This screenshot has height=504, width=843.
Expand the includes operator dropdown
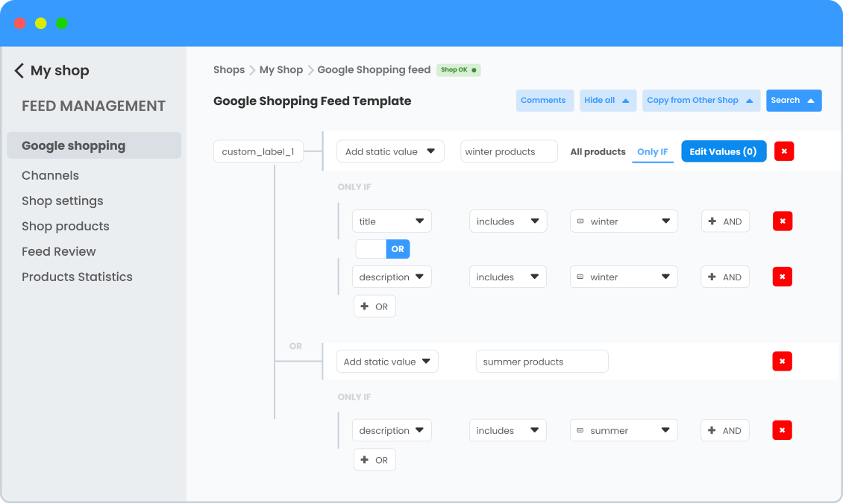tap(507, 221)
